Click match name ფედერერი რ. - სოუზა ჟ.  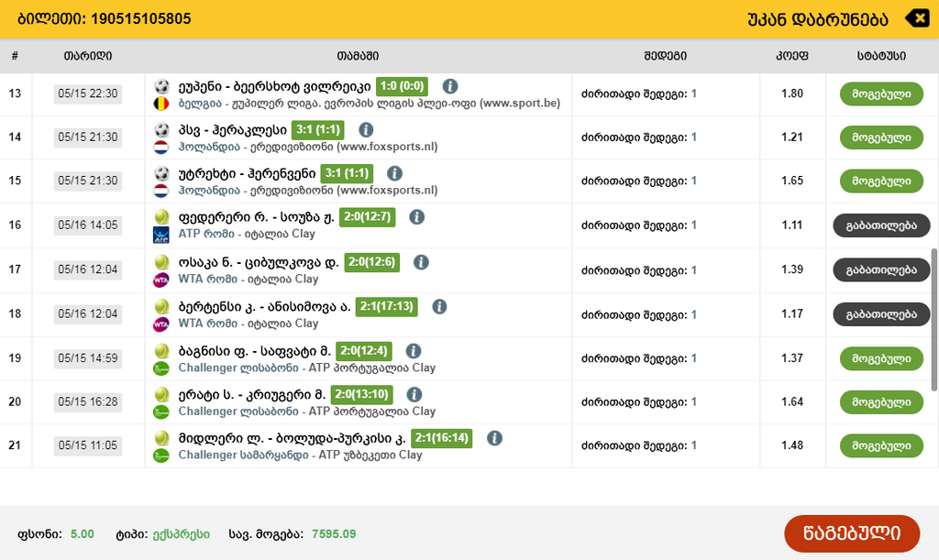click(257, 217)
